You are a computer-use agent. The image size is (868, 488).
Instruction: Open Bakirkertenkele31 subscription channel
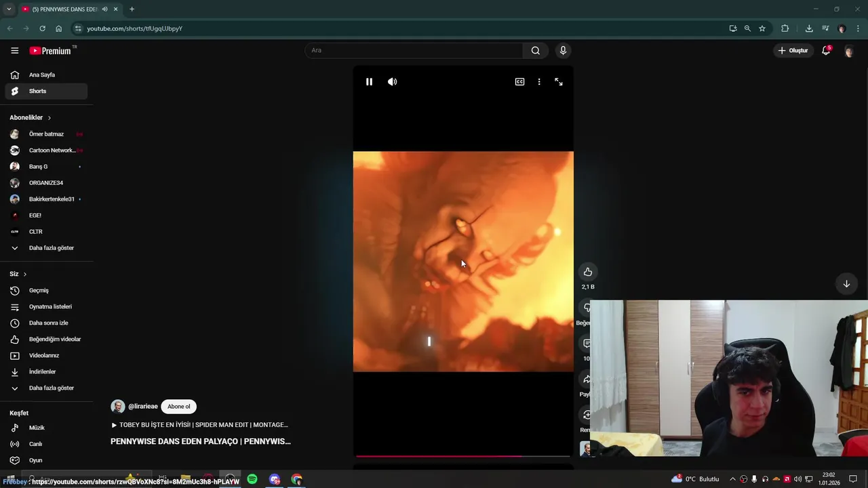(x=46, y=199)
